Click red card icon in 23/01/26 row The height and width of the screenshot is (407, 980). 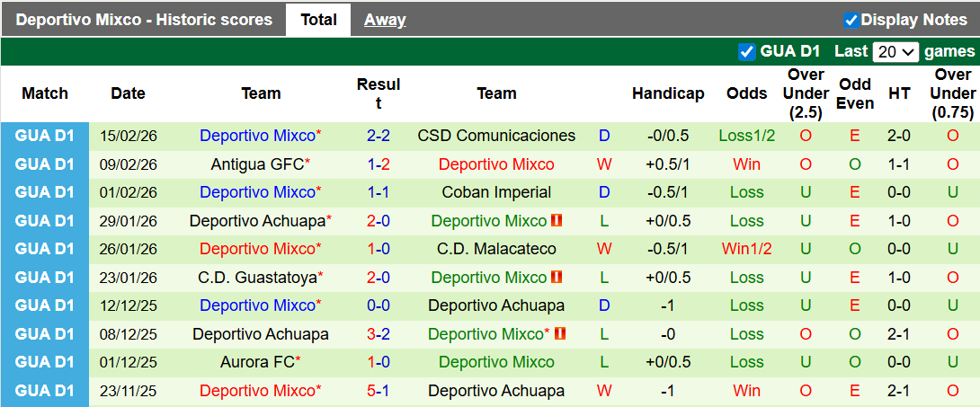(x=557, y=278)
